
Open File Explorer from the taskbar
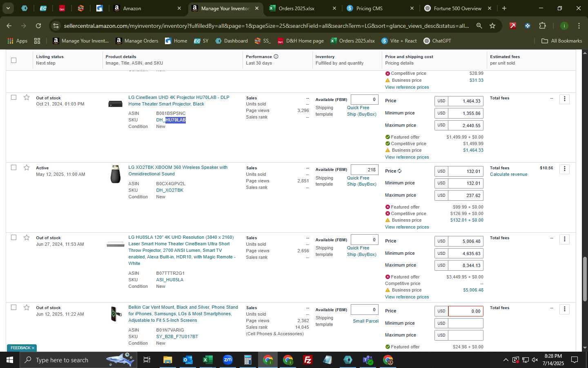pos(167,360)
